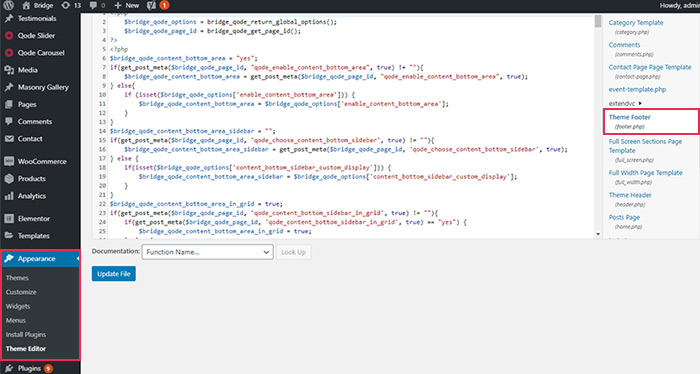Click the code editor scrollbar down arrow

tap(598, 234)
